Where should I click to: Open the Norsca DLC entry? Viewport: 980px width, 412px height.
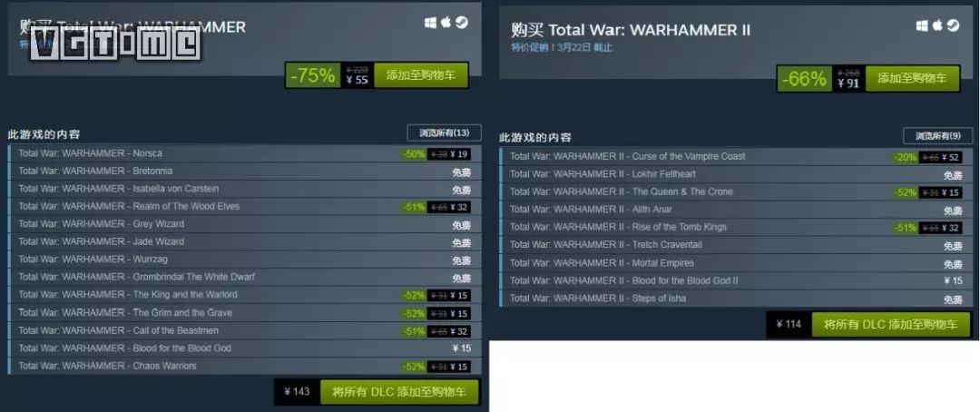[245, 153]
